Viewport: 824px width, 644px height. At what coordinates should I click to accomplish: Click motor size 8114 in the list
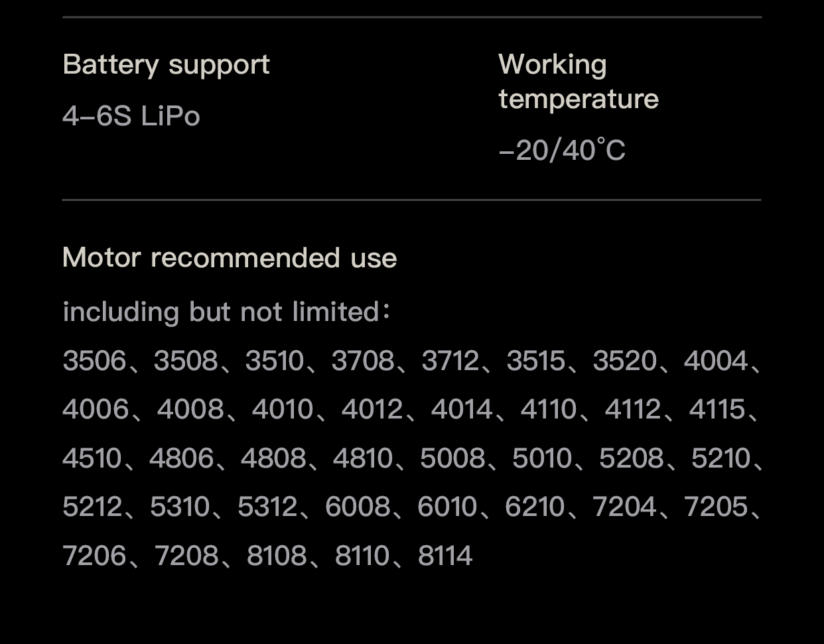[445, 556]
